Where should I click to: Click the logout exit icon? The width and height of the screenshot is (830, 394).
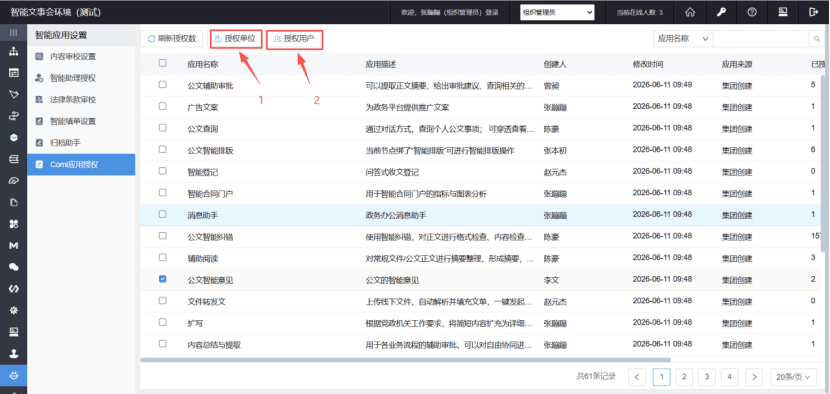pyautogui.click(x=814, y=12)
